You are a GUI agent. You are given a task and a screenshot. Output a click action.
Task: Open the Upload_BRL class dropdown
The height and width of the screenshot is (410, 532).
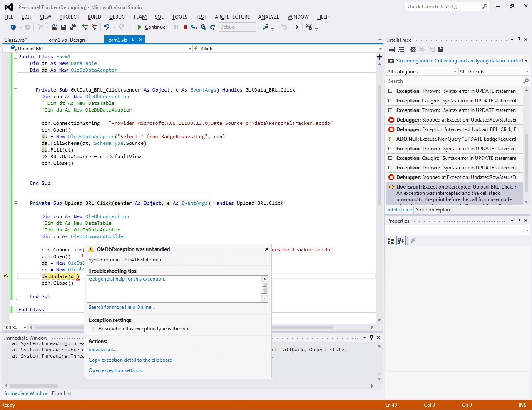(189, 49)
